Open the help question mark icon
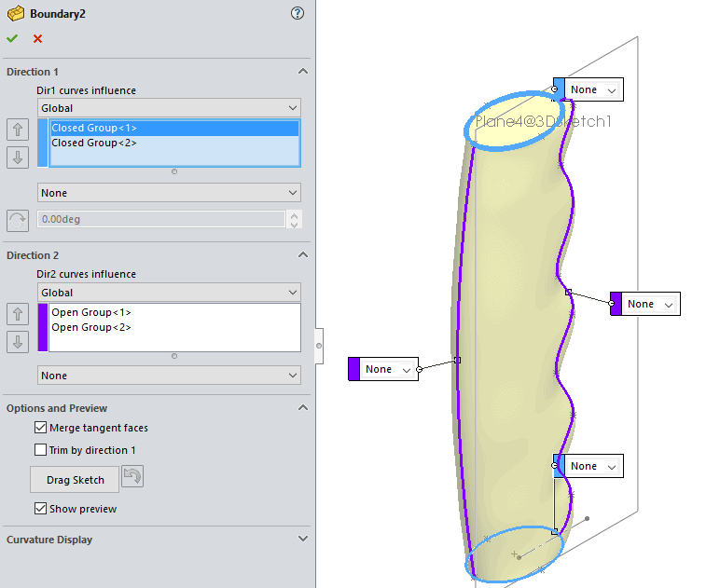The width and height of the screenshot is (720, 588). pyautogui.click(x=298, y=13)
